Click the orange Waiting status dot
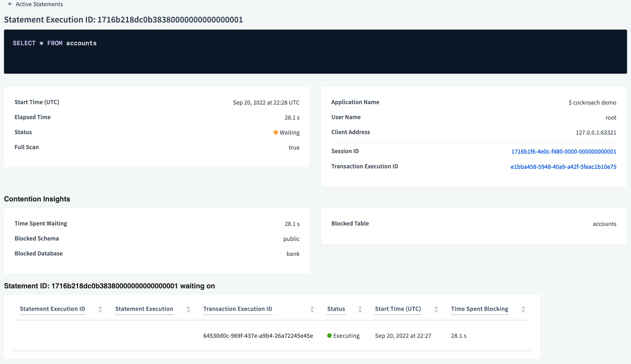The width and height of the screenshot is (631, 364). [276, 132]
